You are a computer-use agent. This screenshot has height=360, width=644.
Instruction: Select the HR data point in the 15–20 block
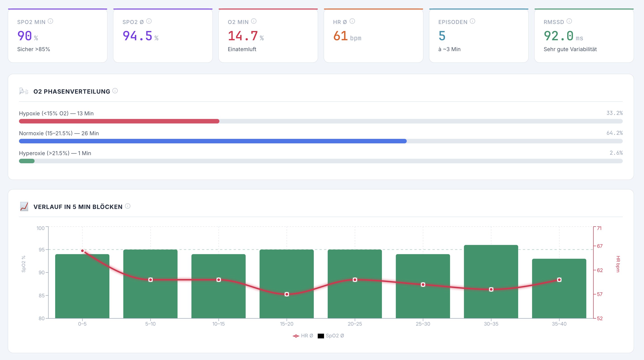tap(287, 294)
